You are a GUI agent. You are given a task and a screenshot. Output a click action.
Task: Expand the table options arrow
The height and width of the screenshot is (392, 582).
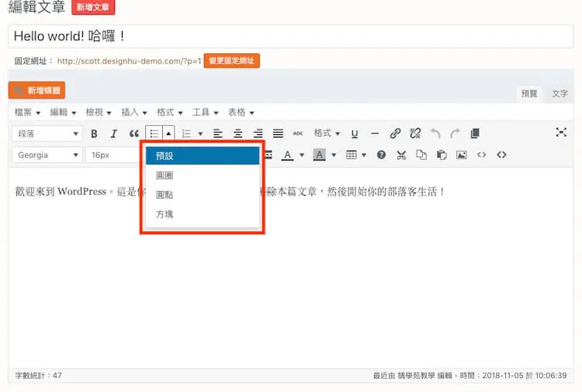point(364,154)
